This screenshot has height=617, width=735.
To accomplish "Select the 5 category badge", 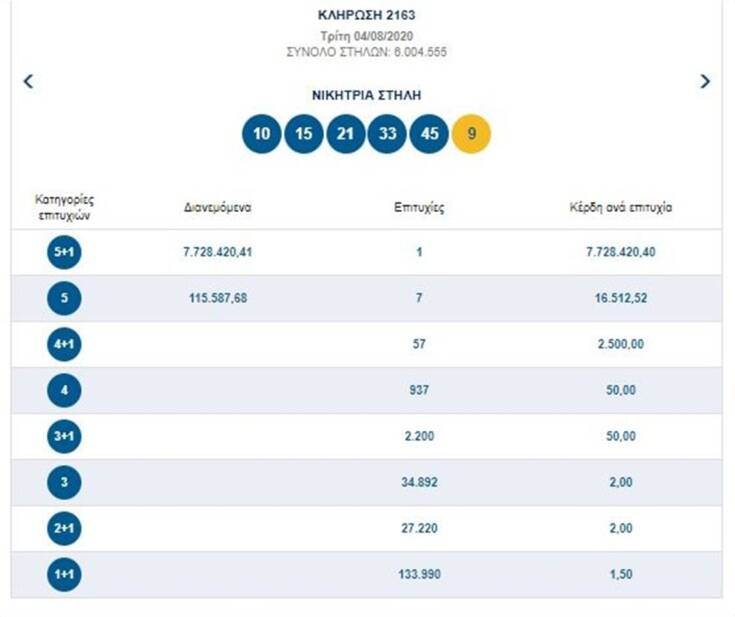I will (64, 298).
